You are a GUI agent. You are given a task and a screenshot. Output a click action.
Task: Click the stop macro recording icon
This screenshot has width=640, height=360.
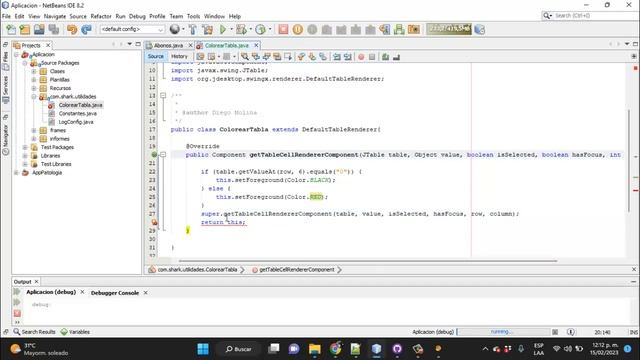372,57
